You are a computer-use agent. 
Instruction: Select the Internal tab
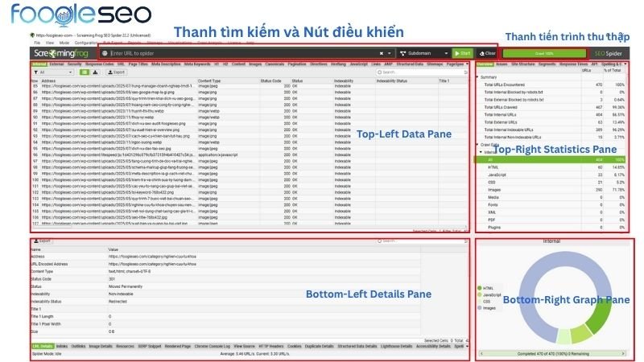(39, 64)
